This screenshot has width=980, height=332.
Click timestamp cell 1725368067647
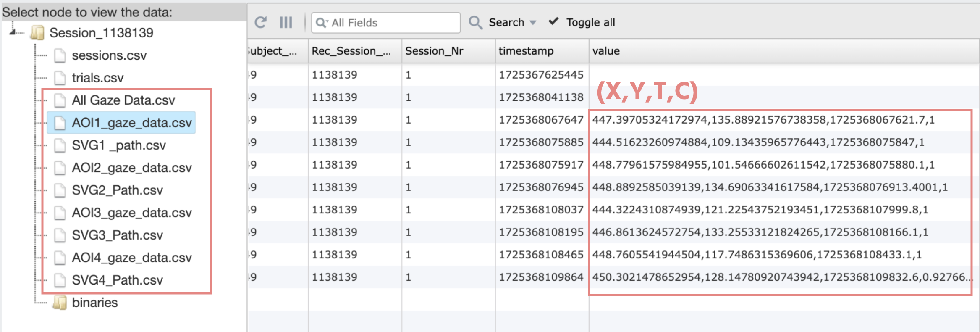pyautogui.click(x=541, y=120)
